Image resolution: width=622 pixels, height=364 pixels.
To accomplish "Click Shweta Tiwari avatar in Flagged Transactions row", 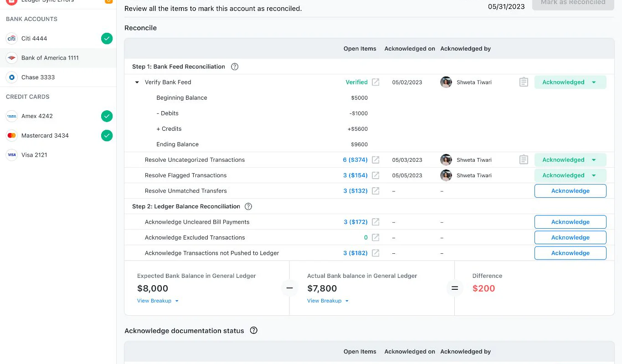I will pyautogui.click(x=446, y=175).
